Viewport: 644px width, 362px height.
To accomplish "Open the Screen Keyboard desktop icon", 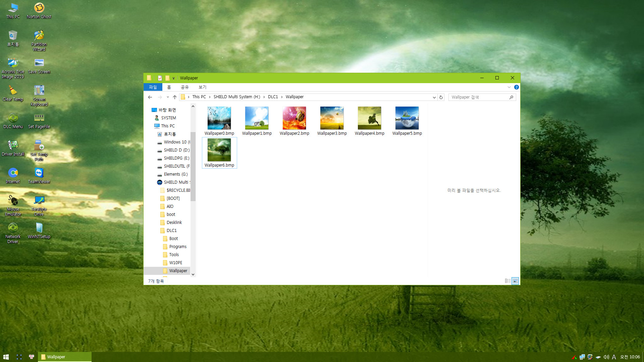I will 39,96.
